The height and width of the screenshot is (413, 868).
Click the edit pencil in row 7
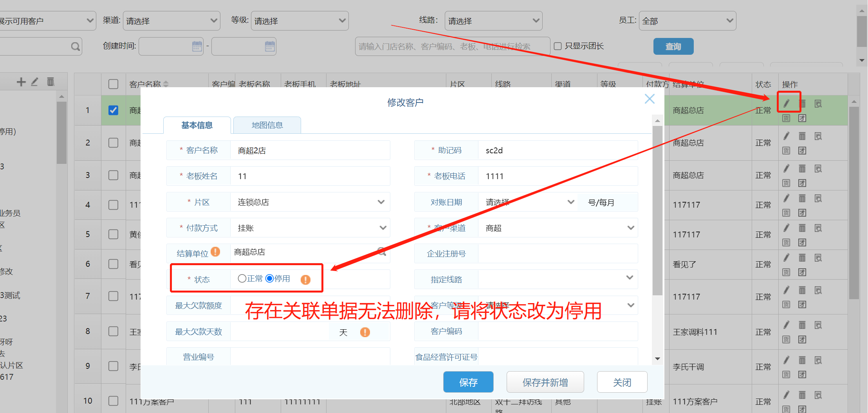click(x=786, y=290)
